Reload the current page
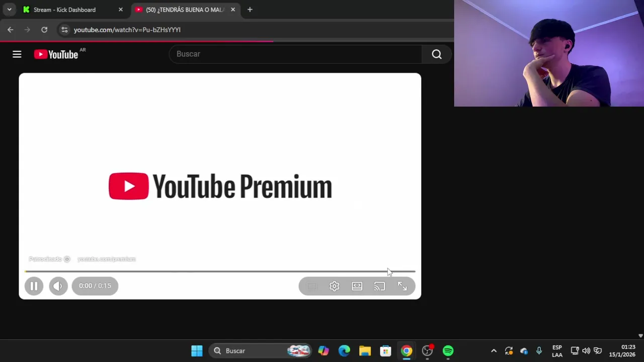Viewport: 644px width, 362px height. click(x=44, y=30)
